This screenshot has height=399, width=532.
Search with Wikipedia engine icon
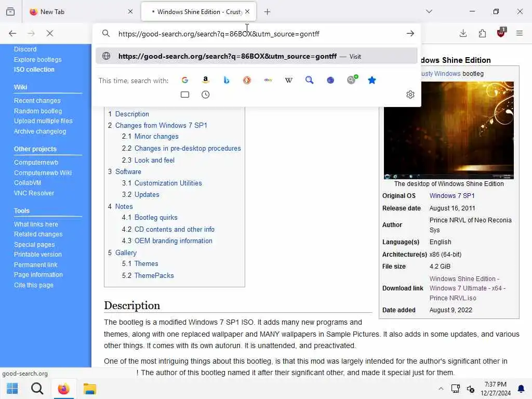point(289,80)
